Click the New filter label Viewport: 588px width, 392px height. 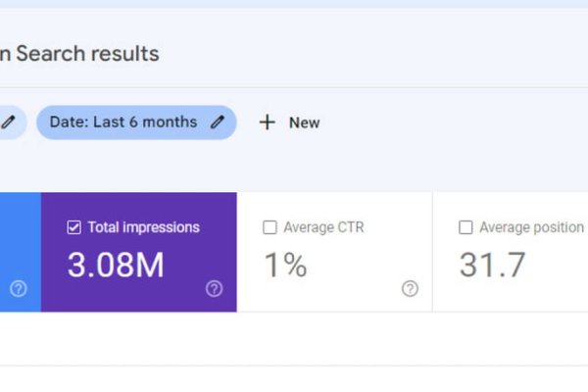coord(304,122)
